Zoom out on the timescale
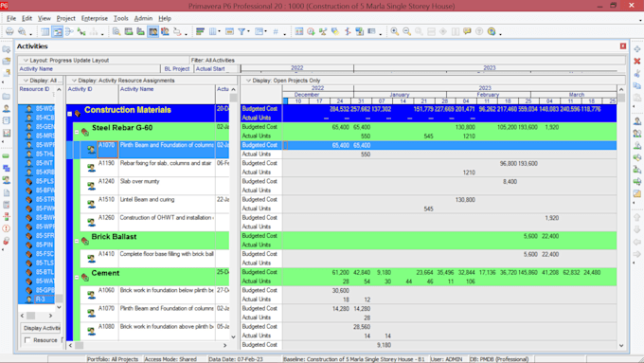 coord(406,31)
